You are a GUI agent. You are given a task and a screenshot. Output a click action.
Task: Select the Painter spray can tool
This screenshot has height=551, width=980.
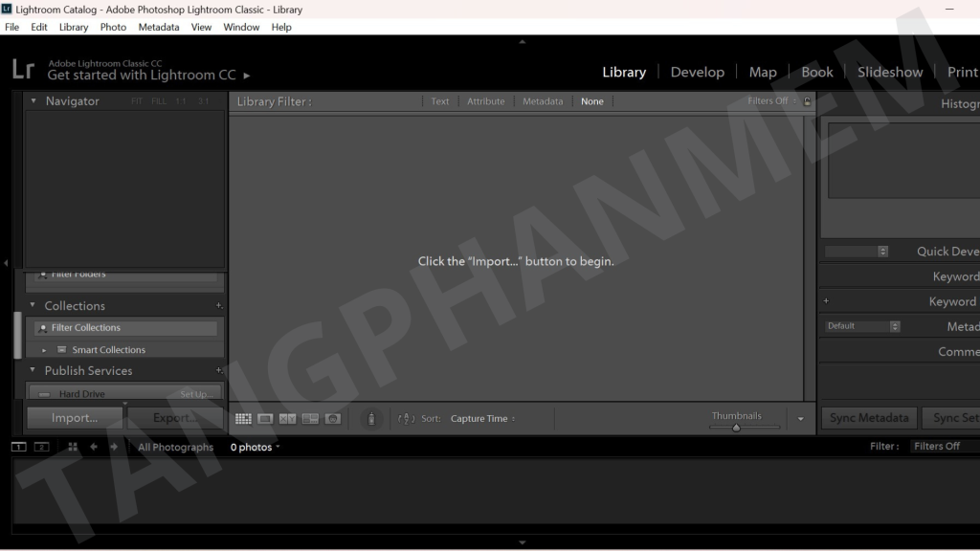[371, 418]
